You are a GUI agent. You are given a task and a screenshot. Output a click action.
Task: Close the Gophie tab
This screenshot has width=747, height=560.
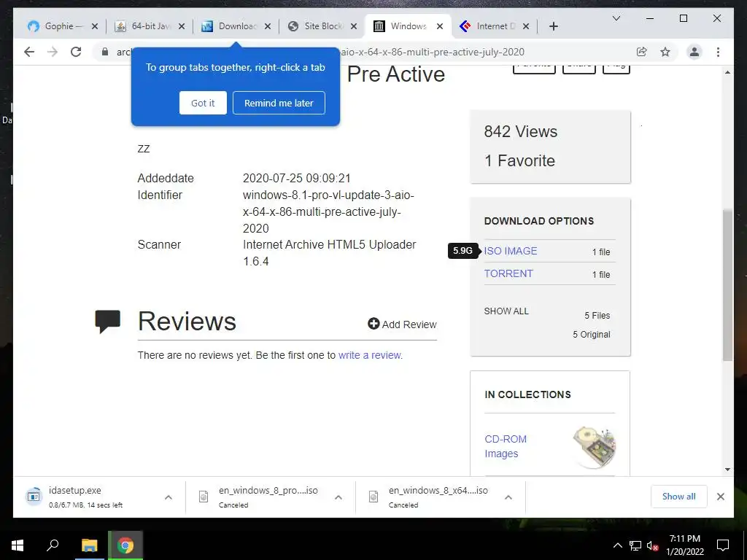(95, 26)
